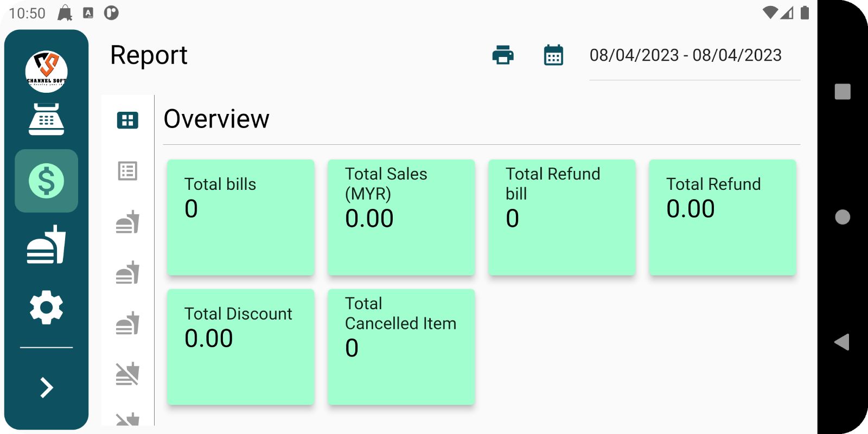Open the Total Sales (MYR) card
Viewport: 868px width, 434px height.
point(401,217)
